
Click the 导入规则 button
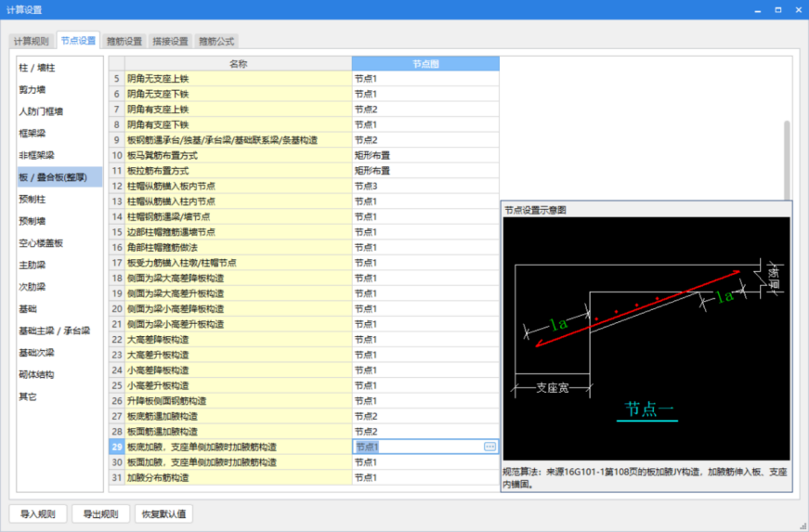point(38,514)
